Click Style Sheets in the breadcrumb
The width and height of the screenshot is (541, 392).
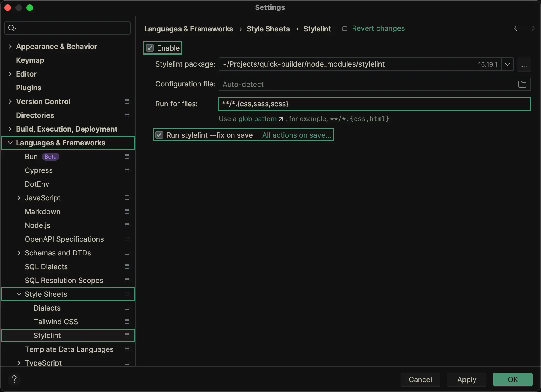(268, 29)
